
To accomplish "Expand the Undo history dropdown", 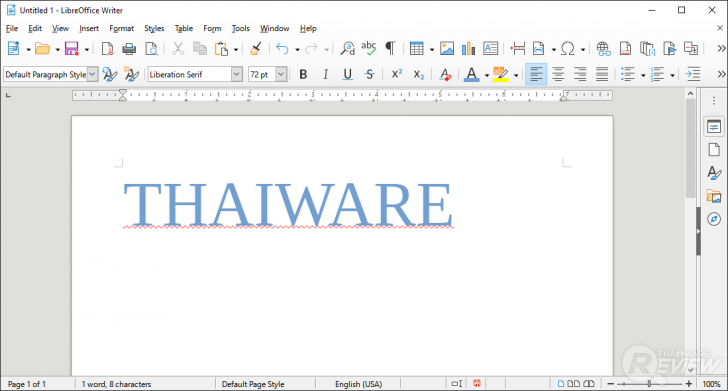I will tap(297, 49).
